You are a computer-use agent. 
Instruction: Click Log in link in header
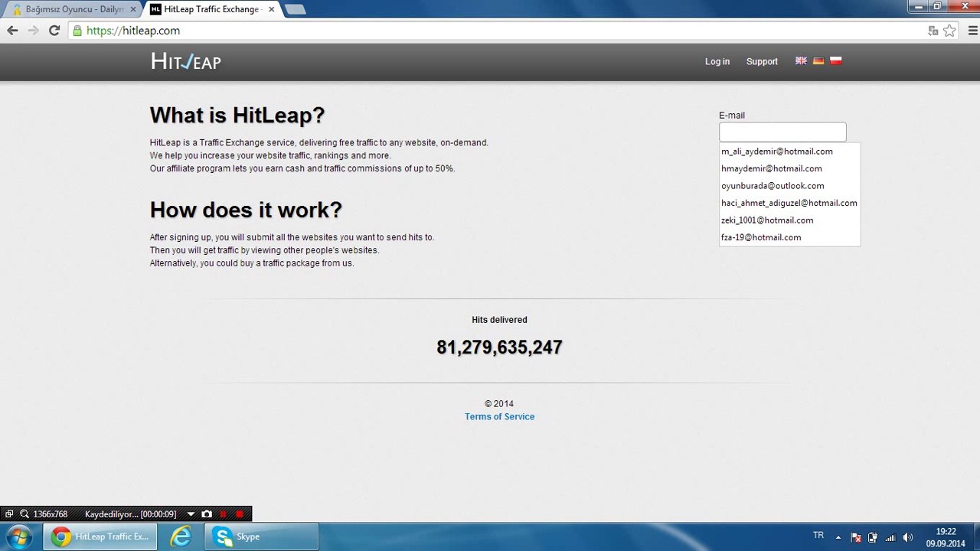[717, 61]
